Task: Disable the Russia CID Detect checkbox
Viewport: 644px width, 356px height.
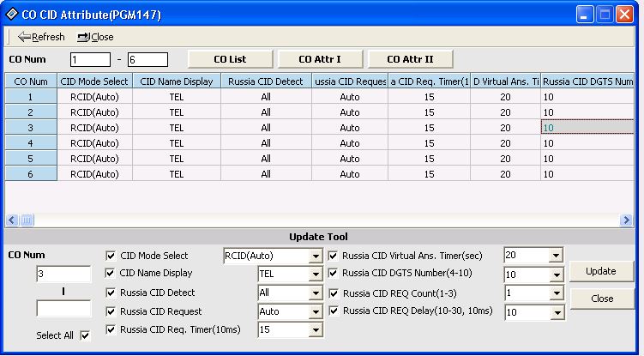Action: coord(110,293)
